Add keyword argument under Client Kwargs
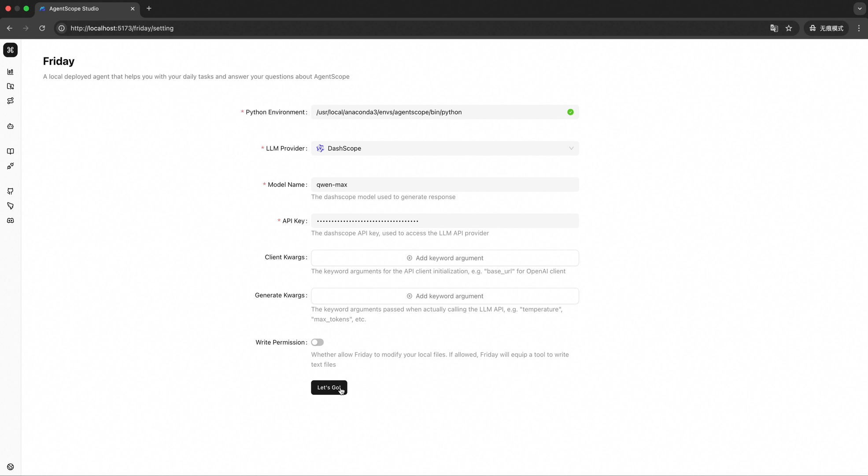Screen dimensions: 868x476 click(x=445, y=258)
